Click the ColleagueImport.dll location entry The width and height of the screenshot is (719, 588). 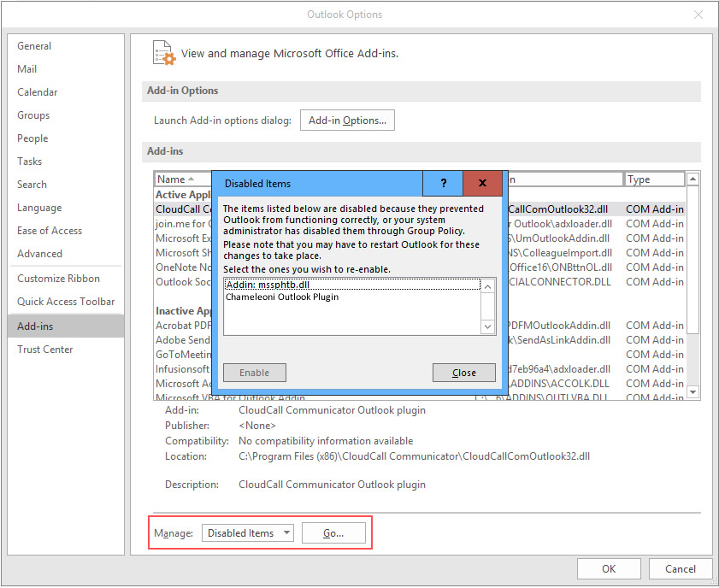pyautogui.click(x=560, y=253)
